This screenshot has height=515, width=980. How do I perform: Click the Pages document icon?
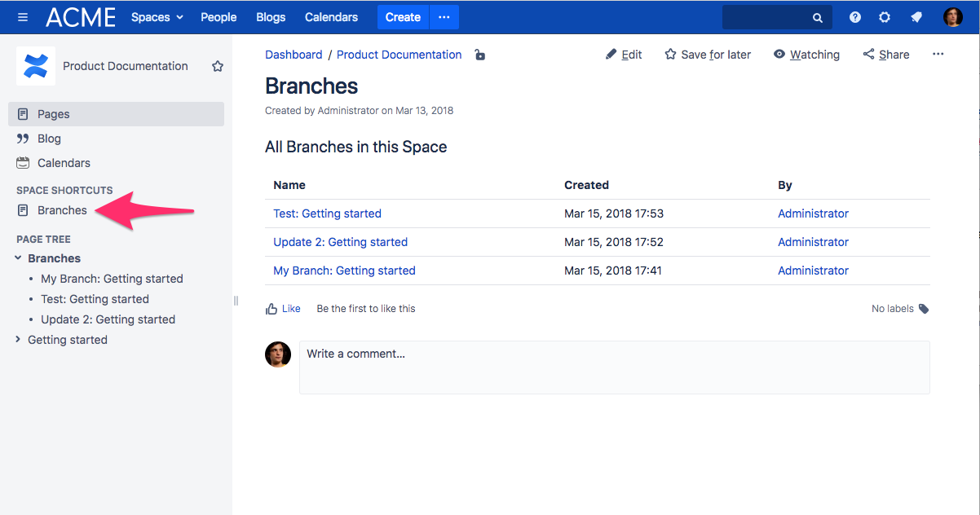[x=23, y=114]
